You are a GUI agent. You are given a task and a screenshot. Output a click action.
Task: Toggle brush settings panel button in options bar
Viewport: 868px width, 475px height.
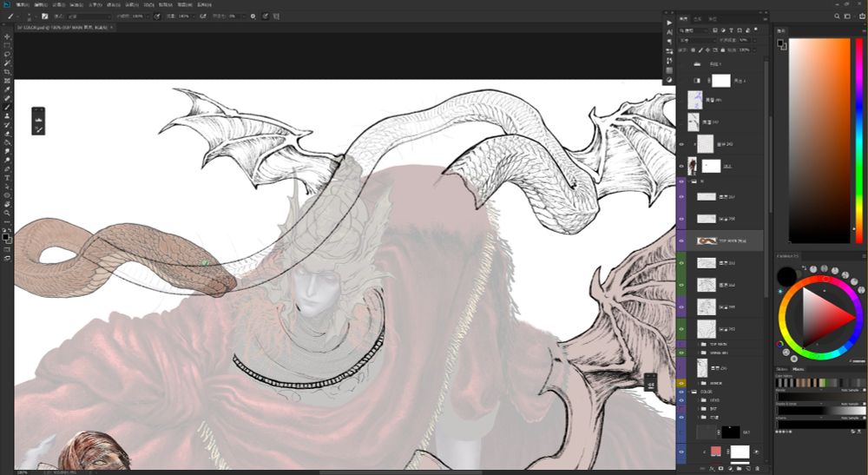45,16
